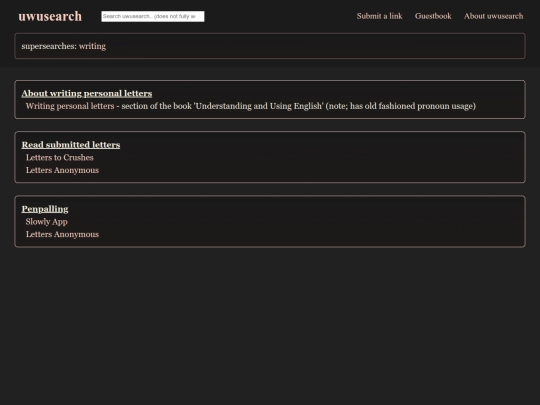Screen dimensions: 540x405
Task: Open the Slowly App link
Action: coord(46,222)
